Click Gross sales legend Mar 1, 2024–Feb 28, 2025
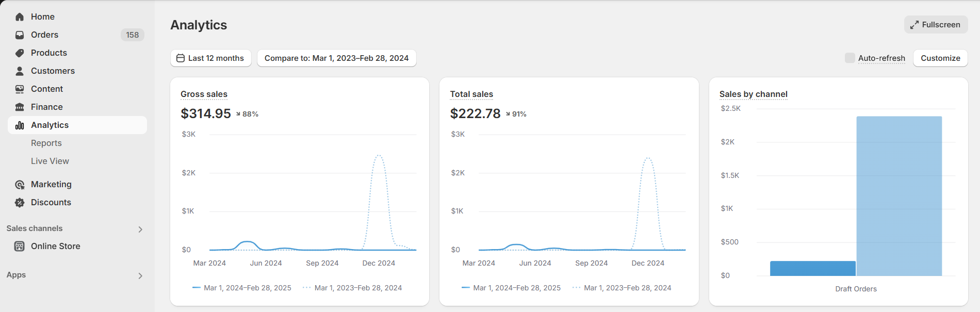980x312 pixels. 242,288
